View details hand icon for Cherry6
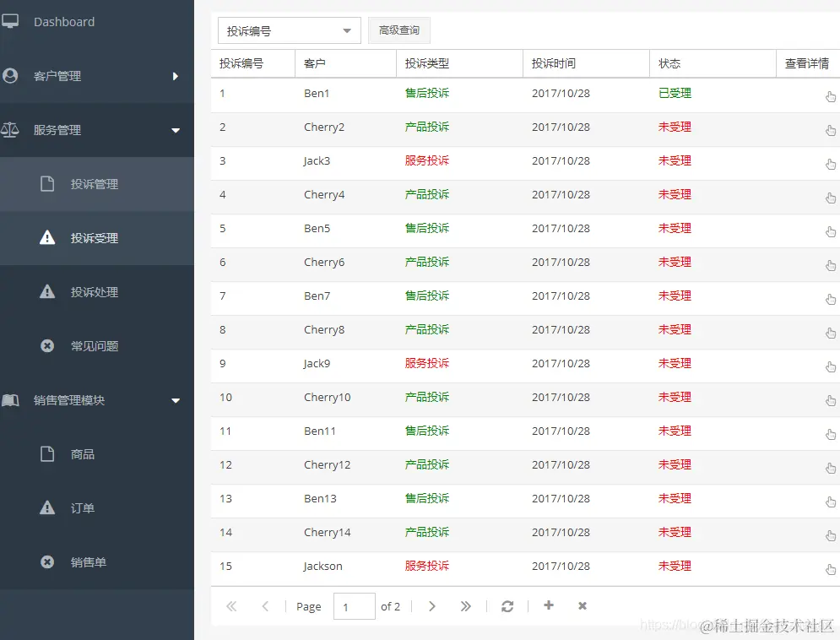The height and width of the screenshot is (640, 840). click(831, 265)
